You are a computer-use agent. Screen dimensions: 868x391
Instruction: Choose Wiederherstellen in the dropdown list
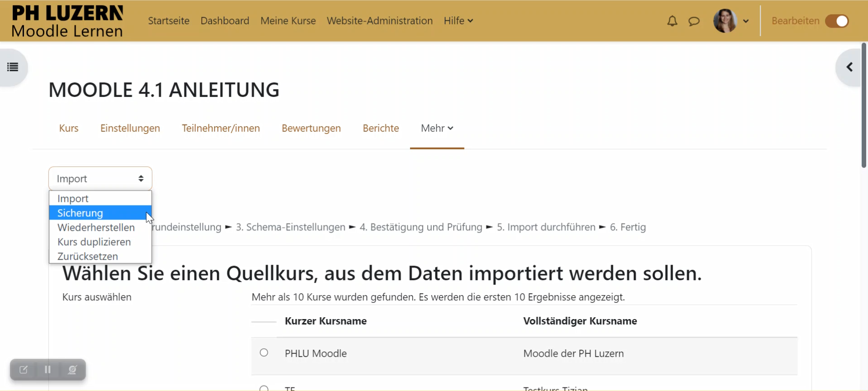(x=100, y=227)
